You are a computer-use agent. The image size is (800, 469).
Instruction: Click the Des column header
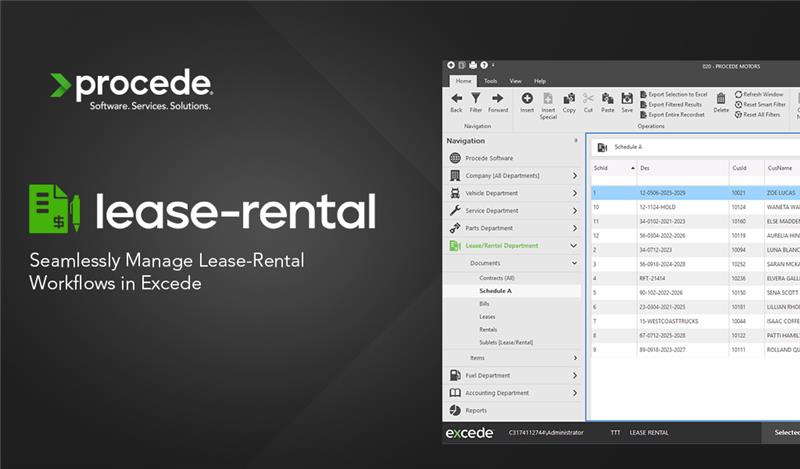click(683, 168)
